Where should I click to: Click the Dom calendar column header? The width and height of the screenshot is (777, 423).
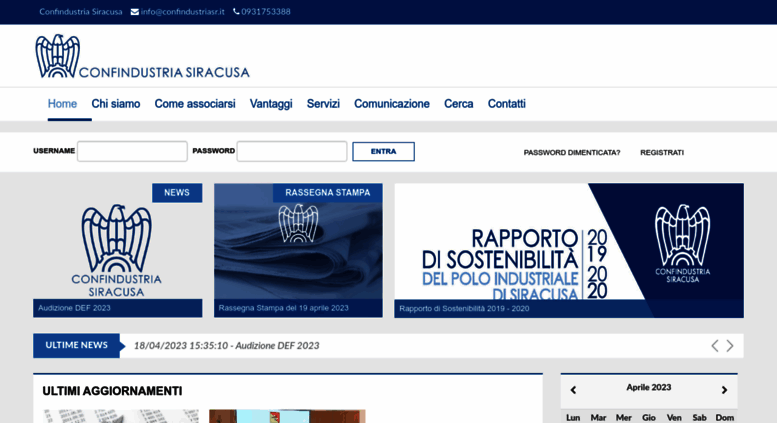[724, 418]
